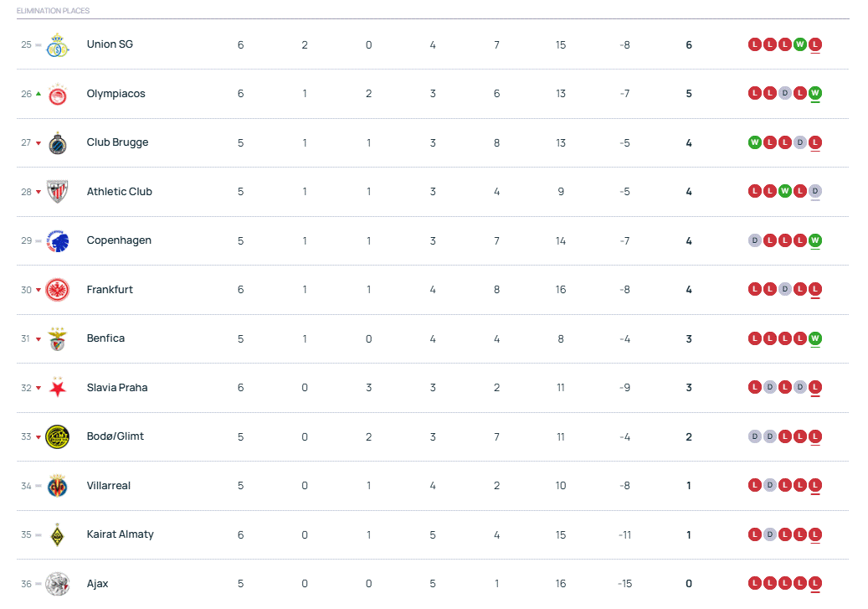The height and width of the screenshot is (609, 868).
Task: Open the Olympiacos team name link
Action: [116, 94]
